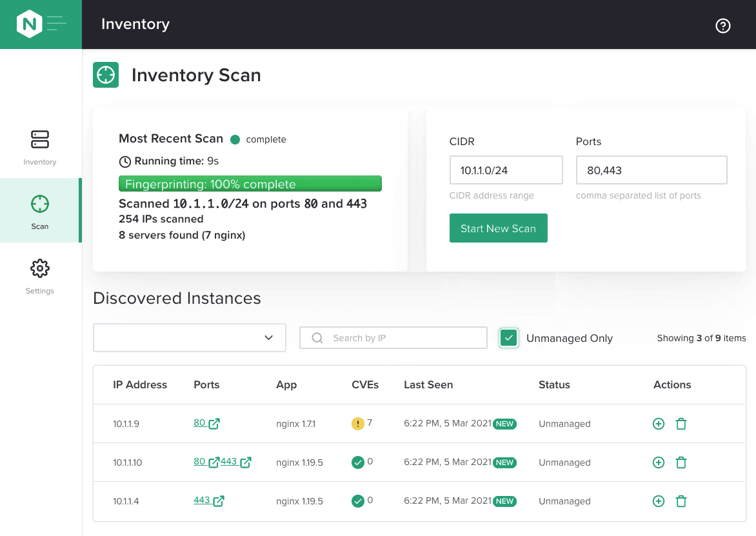Delete instance 10.1.1.10 with the trash icon
This screenshot has width=756, height=536.
click(681, 462)
